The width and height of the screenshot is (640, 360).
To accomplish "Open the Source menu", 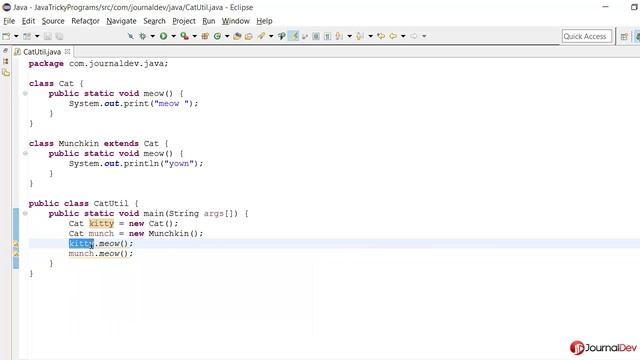I will coord(53,21).
